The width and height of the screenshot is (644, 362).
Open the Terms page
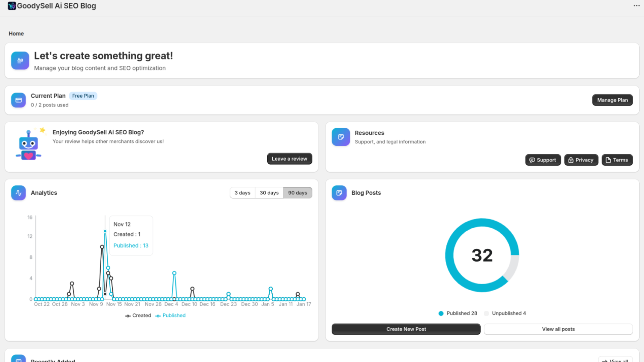click(617, 160)
